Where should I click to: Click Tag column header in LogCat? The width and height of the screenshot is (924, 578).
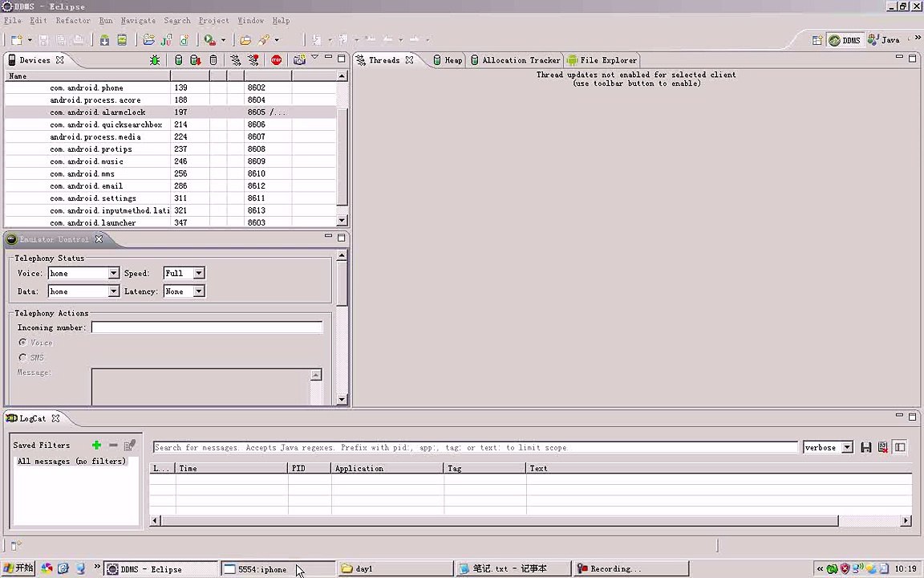[x=484, y=468]
